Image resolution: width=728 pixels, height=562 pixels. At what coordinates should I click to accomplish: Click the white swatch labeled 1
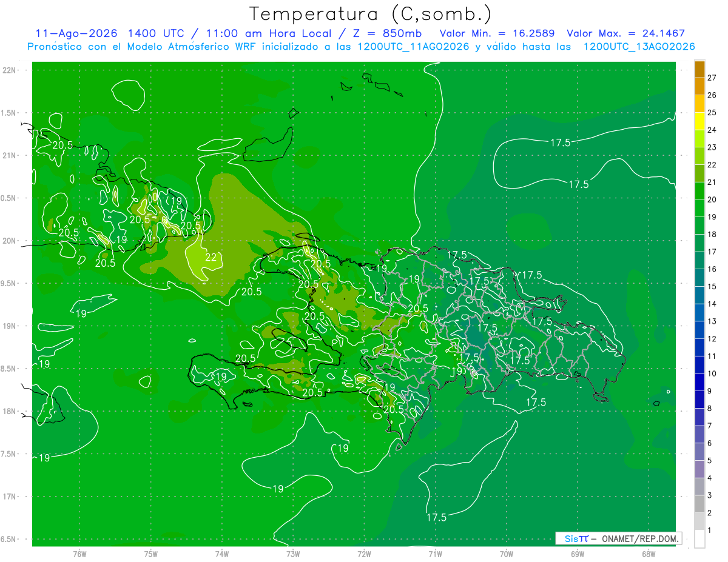(699, 539)
